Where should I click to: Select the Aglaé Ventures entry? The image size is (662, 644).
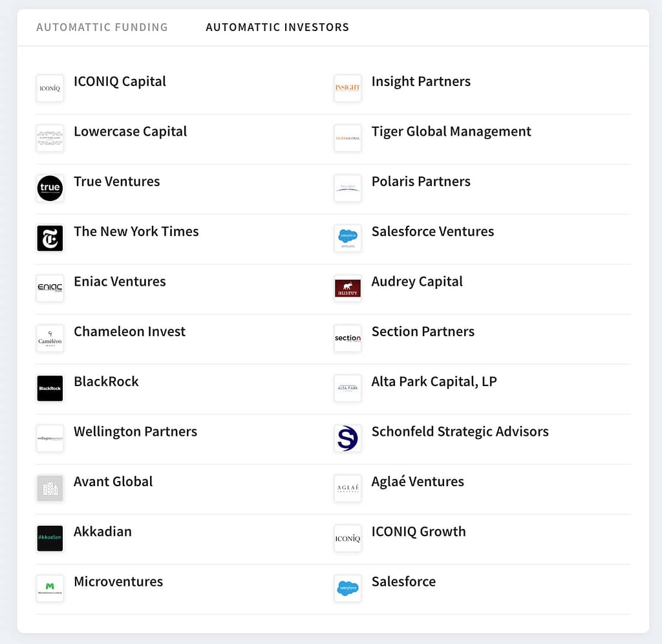tap(418, 482)
